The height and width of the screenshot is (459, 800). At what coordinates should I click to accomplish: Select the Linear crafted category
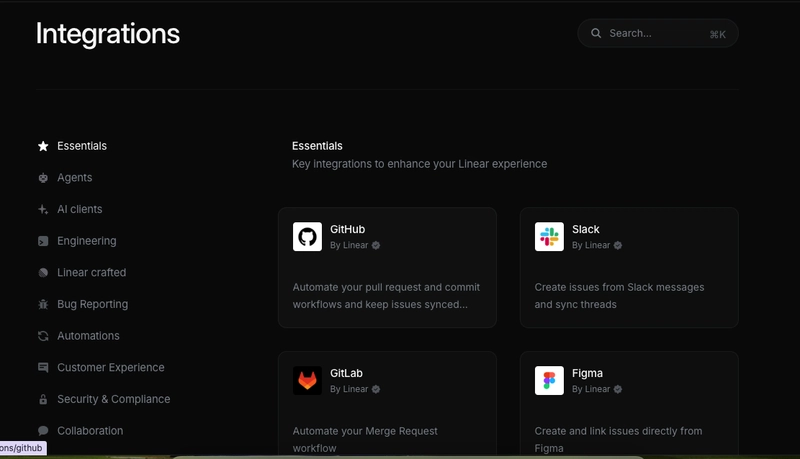[x=91, y=272]
